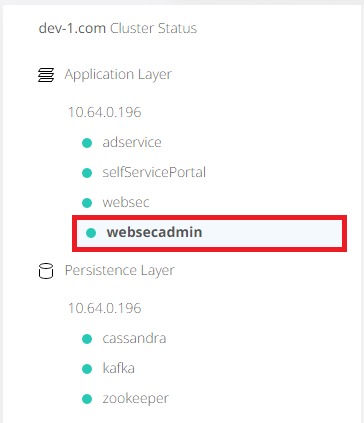
Task: Click the status dot next to selfServicePortal
Action: [87, 173]
